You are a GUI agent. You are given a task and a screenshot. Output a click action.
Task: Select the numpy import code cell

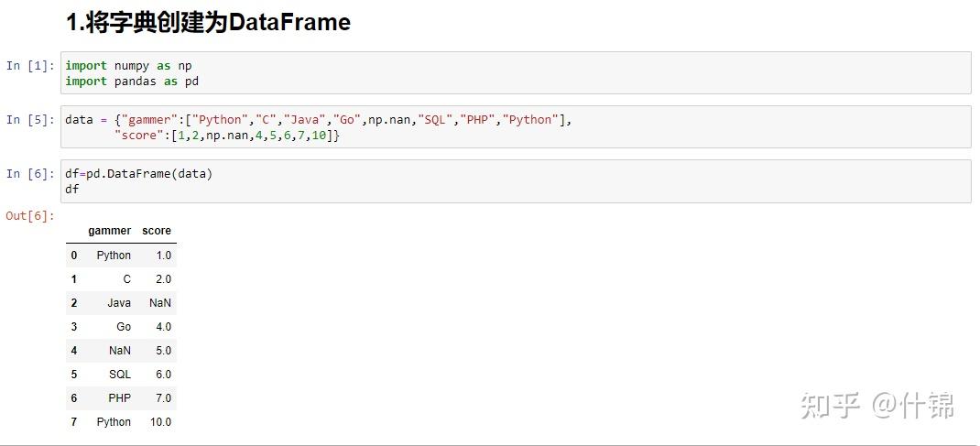coord(516,73)
